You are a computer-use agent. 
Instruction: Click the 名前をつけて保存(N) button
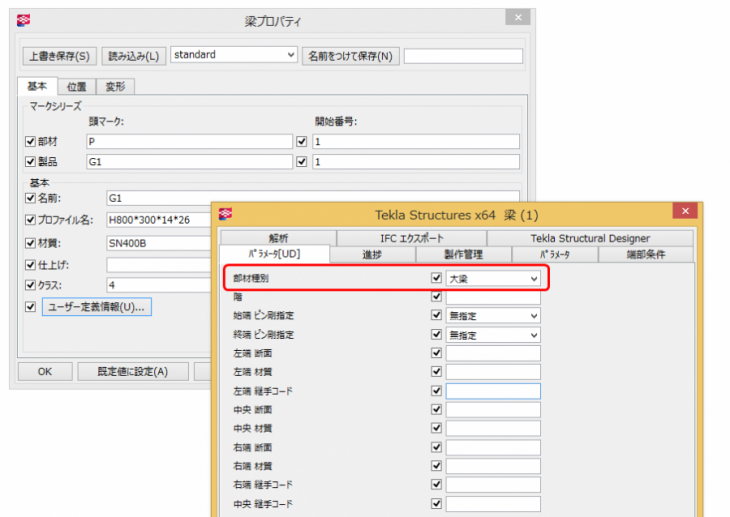tap(351, 56)
